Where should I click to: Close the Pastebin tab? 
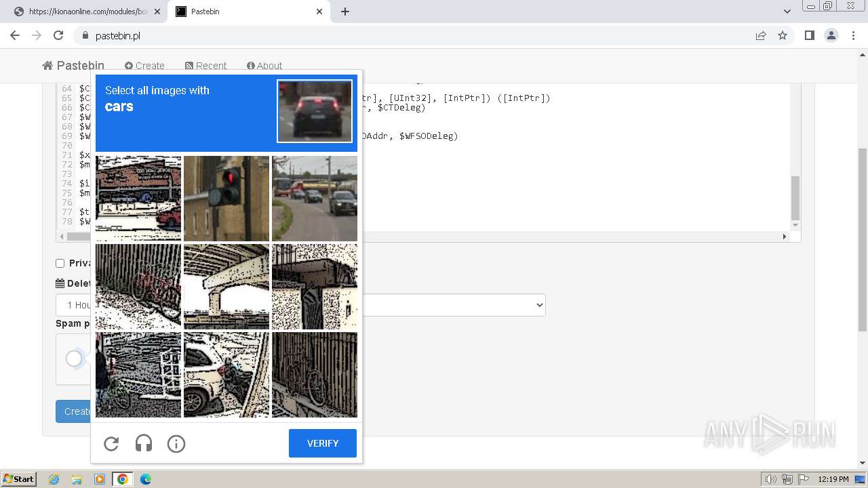319,12
